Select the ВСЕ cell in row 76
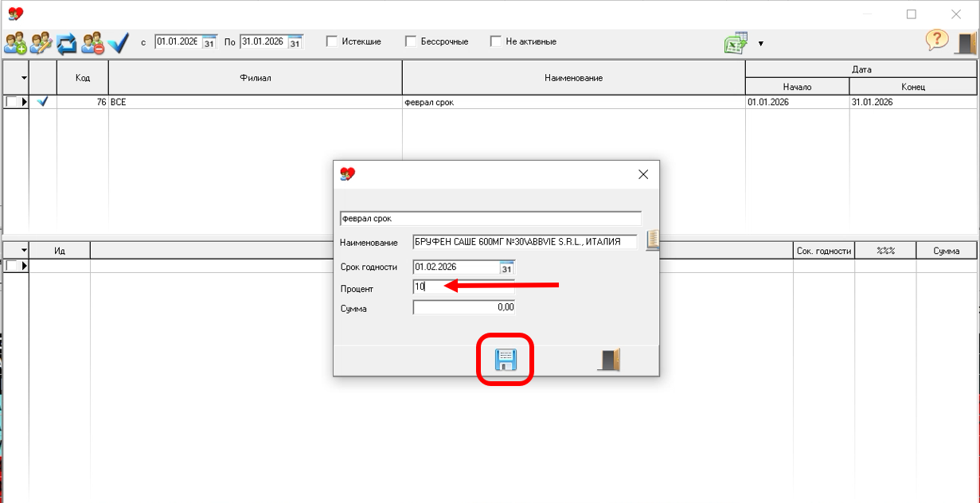980x503 pixels. coord(256,102)
